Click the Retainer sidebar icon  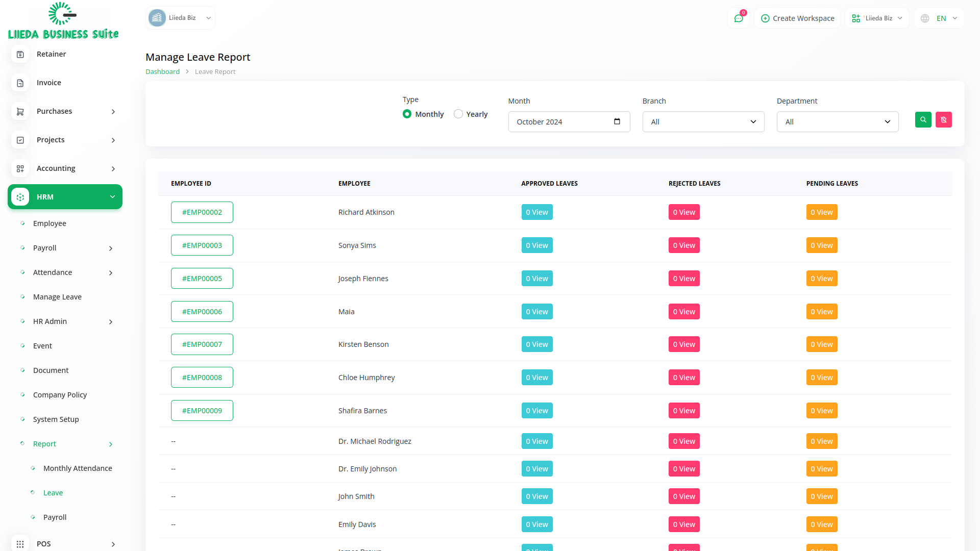click(20, 54)
